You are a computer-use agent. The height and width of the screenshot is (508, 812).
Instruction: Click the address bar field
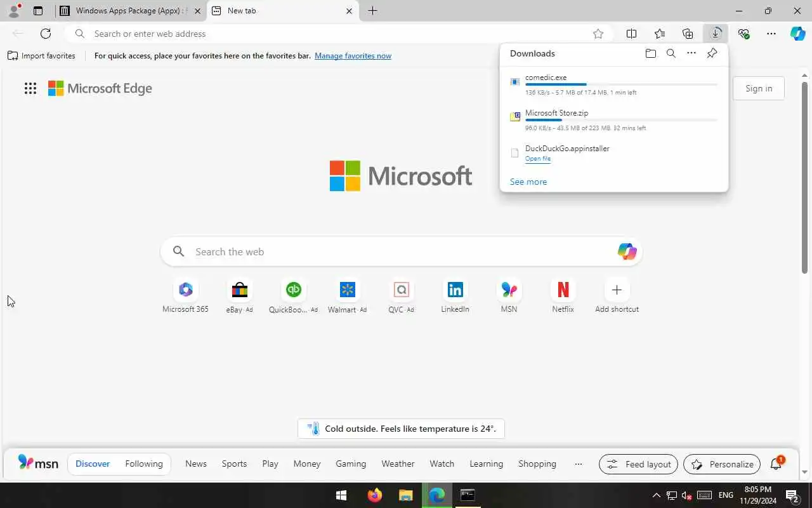(339, 34)
